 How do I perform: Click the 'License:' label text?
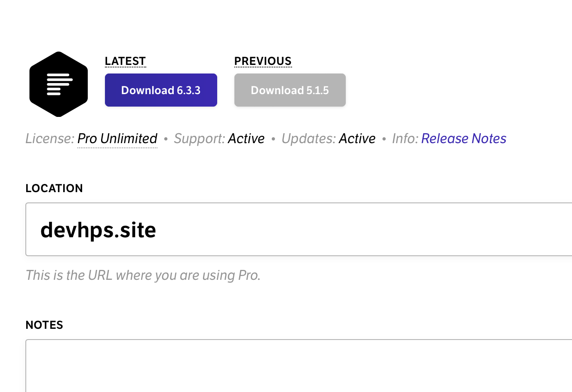point(50,138)
